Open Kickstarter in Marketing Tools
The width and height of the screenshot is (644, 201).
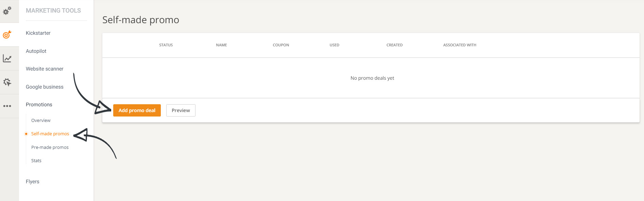point(38,33)
